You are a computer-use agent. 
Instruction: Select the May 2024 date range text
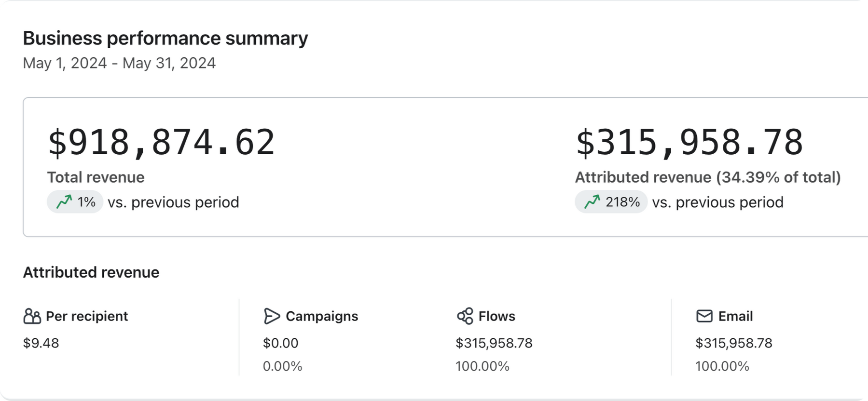point(119,63)
